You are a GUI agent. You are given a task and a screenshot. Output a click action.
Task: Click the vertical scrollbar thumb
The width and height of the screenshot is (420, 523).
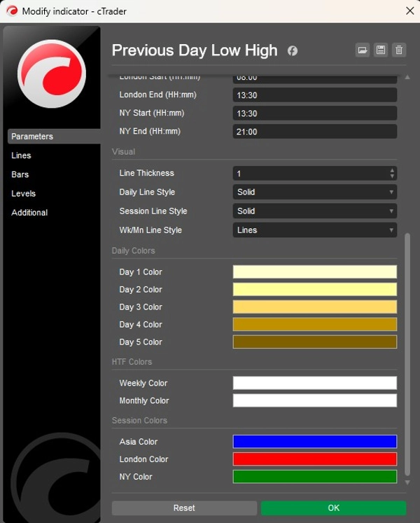point(407,354)
